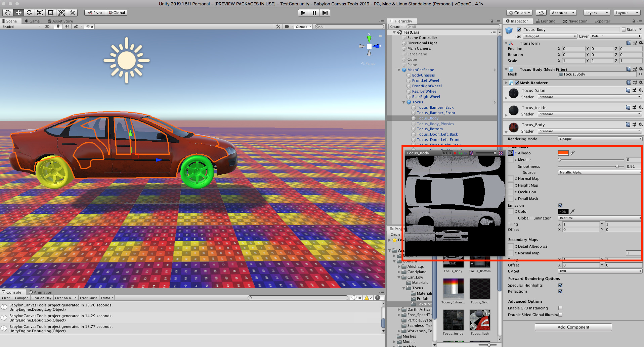Viewport: 644px width, 347px height.
Task: Open the Rendering Mode dropdown
Action: click(x=600, y=139)
